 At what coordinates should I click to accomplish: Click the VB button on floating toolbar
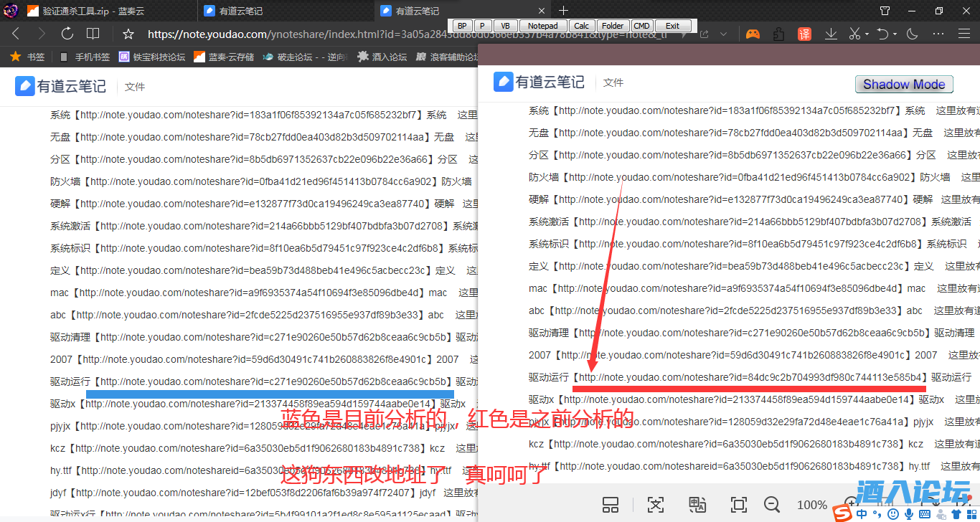pyautogui.click(x=506, y=26)
